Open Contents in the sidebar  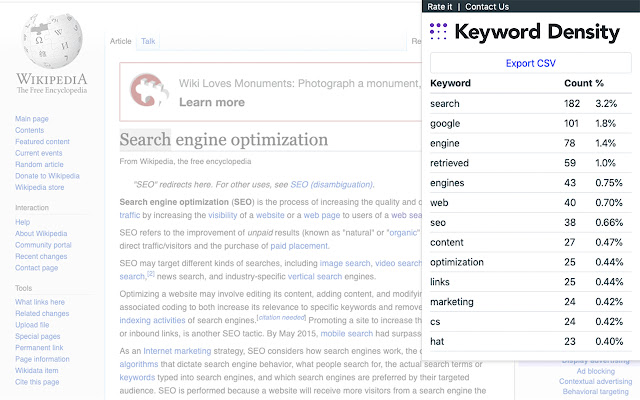[x=29, y=130]
